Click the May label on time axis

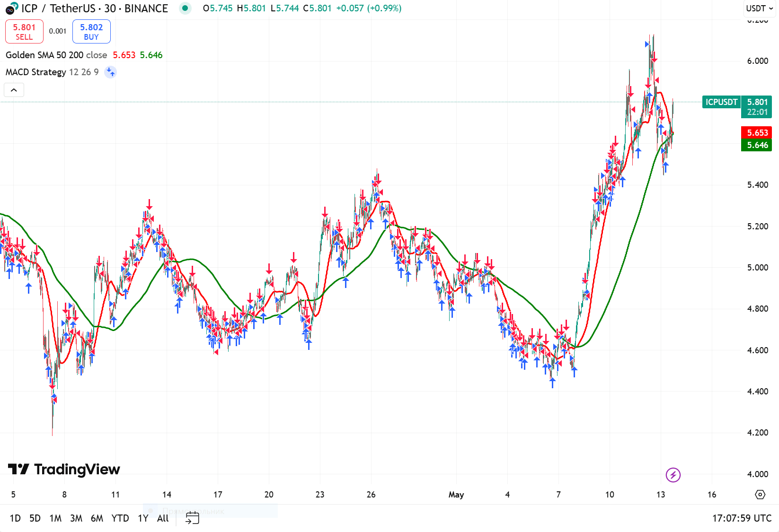(456, 495)
